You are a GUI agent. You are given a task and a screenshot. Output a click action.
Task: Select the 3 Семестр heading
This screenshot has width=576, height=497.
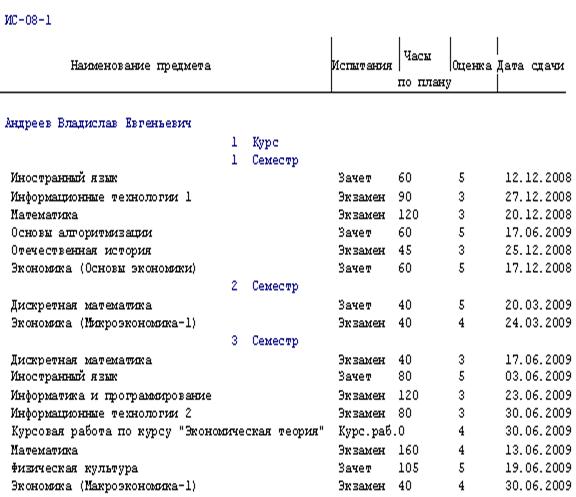[264, 341]
